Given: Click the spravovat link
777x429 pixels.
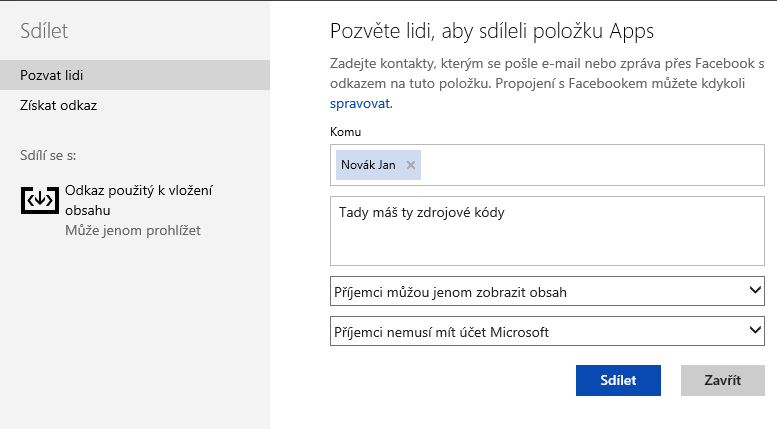Looking at the screenshot, I should [x=360, y=103].
